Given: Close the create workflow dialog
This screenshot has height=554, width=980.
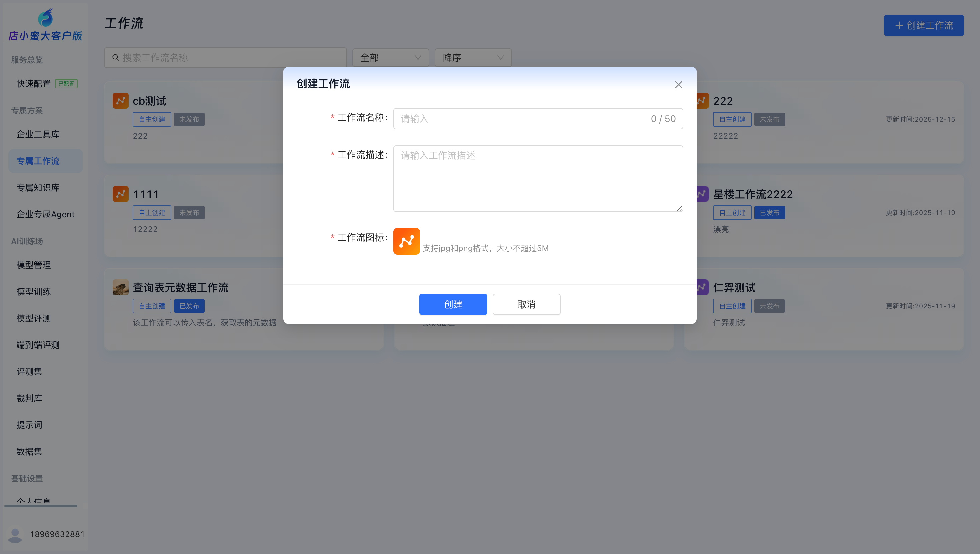Looking at the screenshot, I should pos(678,84).
